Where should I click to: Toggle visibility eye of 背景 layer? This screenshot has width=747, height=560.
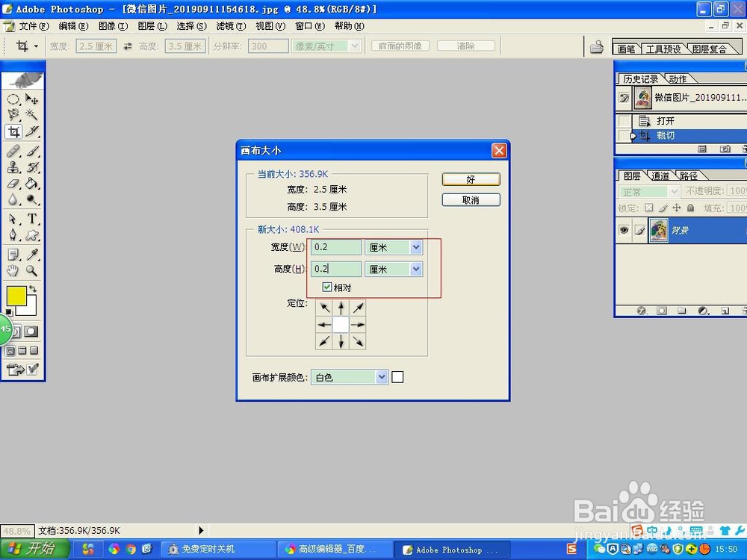tap(624, 231)
